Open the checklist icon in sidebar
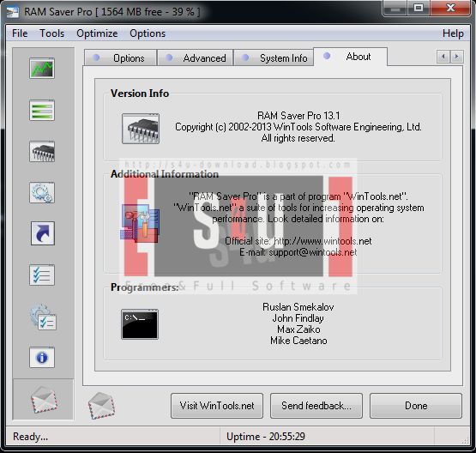This screenshot has height=453, width=476. pyautogui.click(x=42, y=275)
